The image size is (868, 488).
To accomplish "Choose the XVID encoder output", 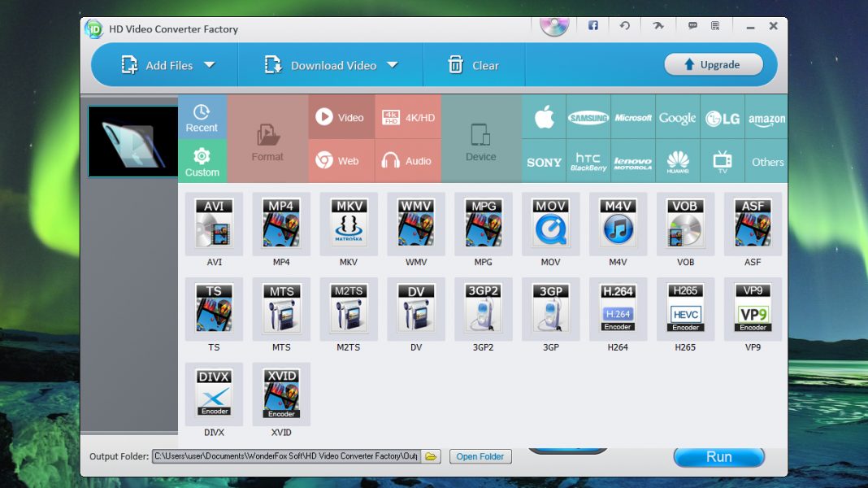I will click(281, 394).
